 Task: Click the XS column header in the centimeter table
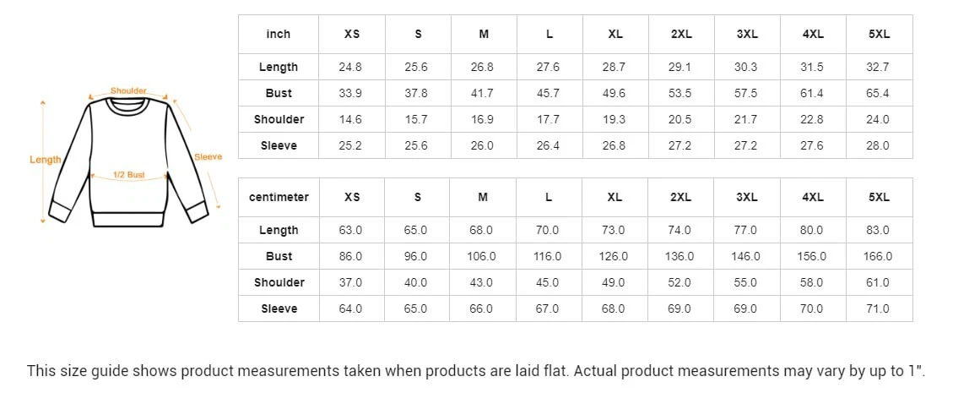[x=352, y=197]
